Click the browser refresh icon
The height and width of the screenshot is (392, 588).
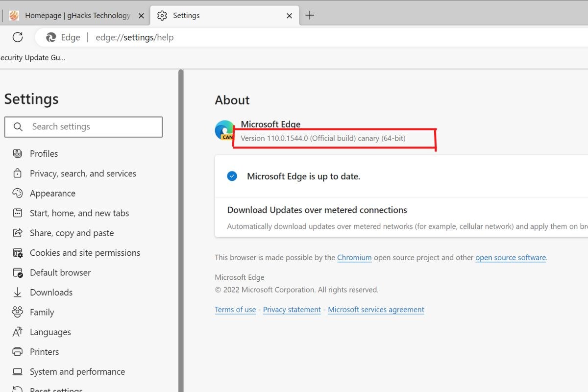point(18,37)
